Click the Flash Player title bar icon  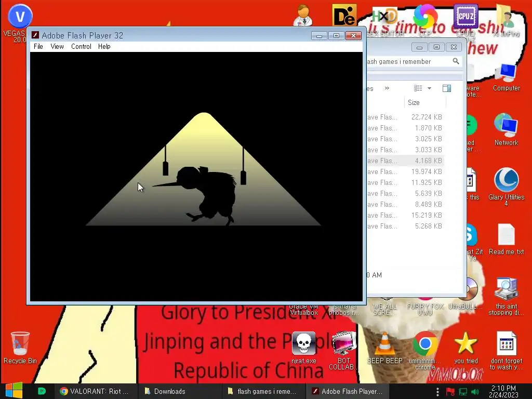coord(35,35)
